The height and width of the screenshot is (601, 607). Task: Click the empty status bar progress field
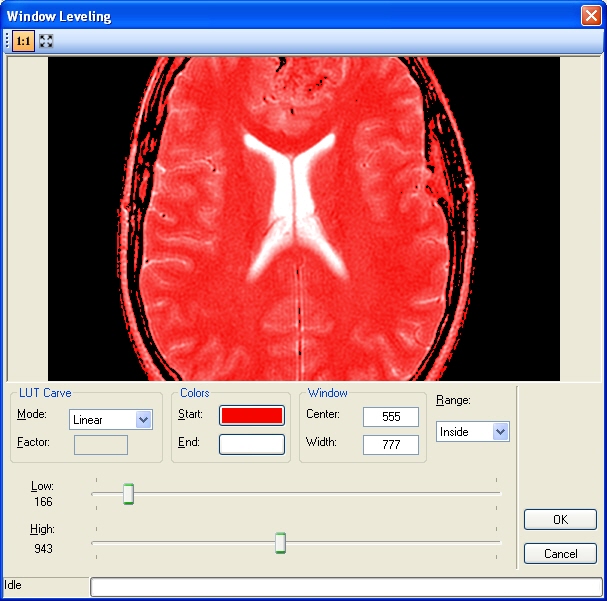(x=346, y=586)
